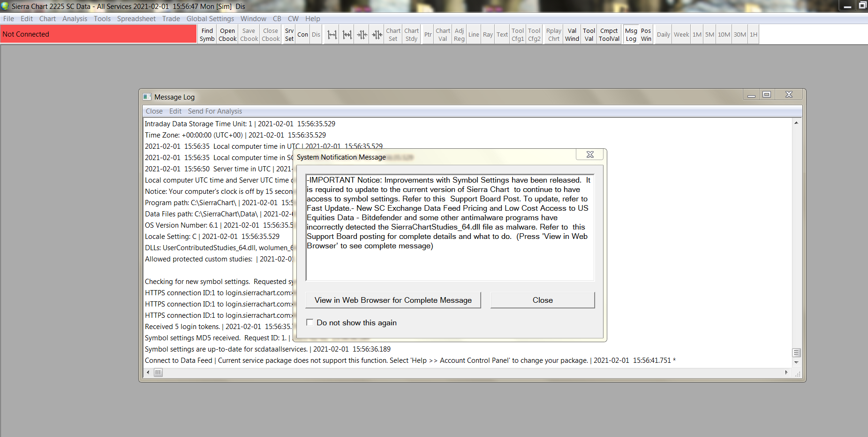The width and height of the screenshot is (868, 437).
Task: Open the Window menu
Action: (253, 19)
